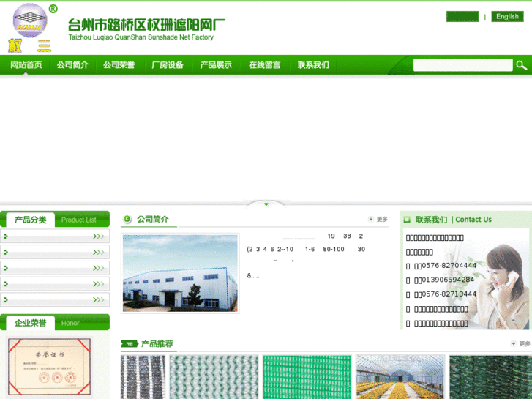Click the blank green language button
The image size is (532, 399).
tap(462, 16)
